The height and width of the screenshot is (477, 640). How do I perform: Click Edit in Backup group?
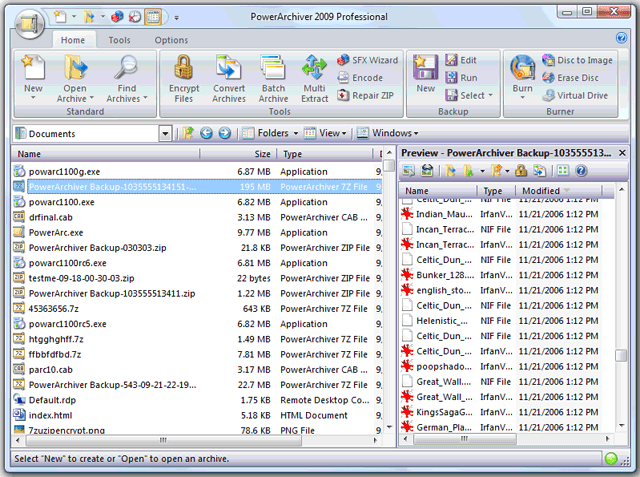pos(461,60)
